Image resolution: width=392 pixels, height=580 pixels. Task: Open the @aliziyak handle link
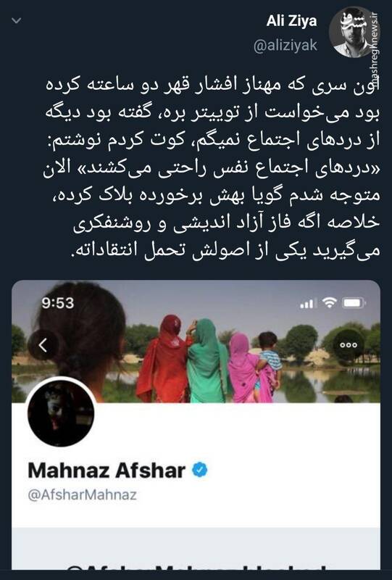(x=285, y=46)
